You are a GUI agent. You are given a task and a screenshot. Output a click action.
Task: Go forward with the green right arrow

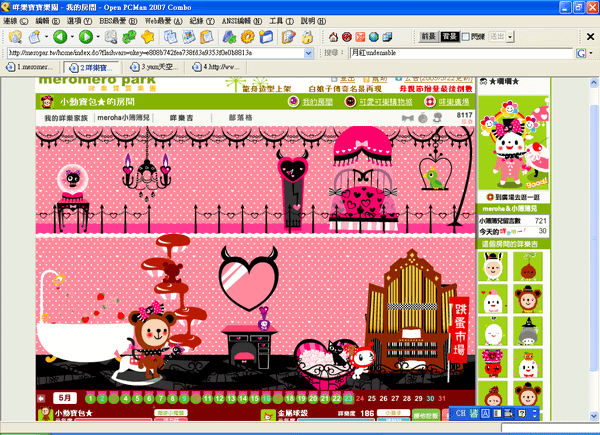[x=86, y=37]
